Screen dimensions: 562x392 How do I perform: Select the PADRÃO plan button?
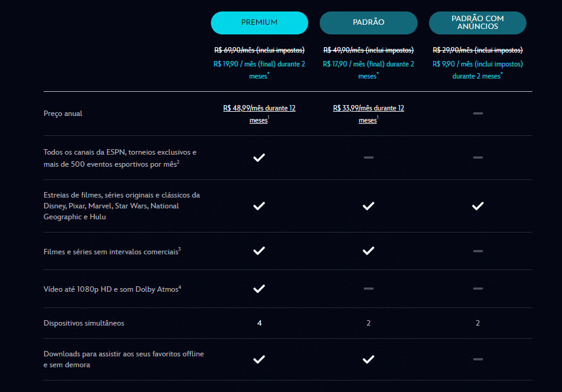tap(368, 22)
